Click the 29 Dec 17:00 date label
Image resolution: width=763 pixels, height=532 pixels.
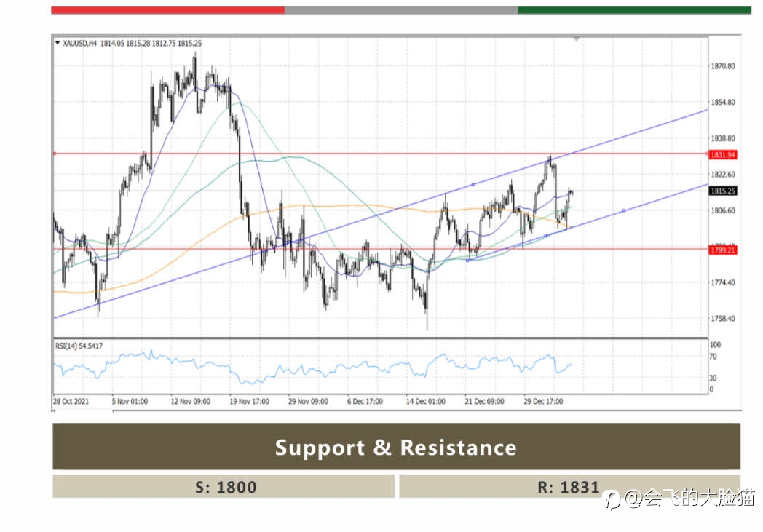point(543,401)
